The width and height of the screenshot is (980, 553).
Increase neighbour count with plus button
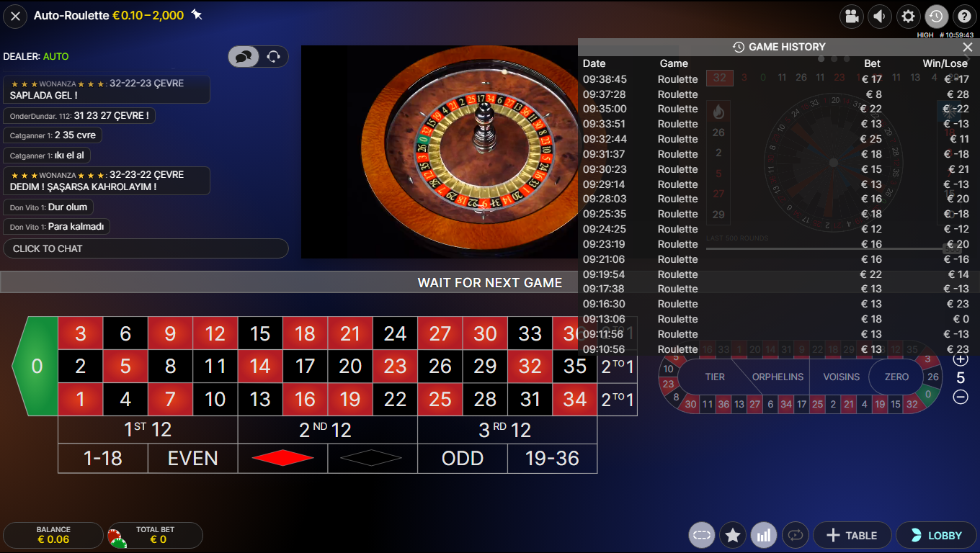961,359
